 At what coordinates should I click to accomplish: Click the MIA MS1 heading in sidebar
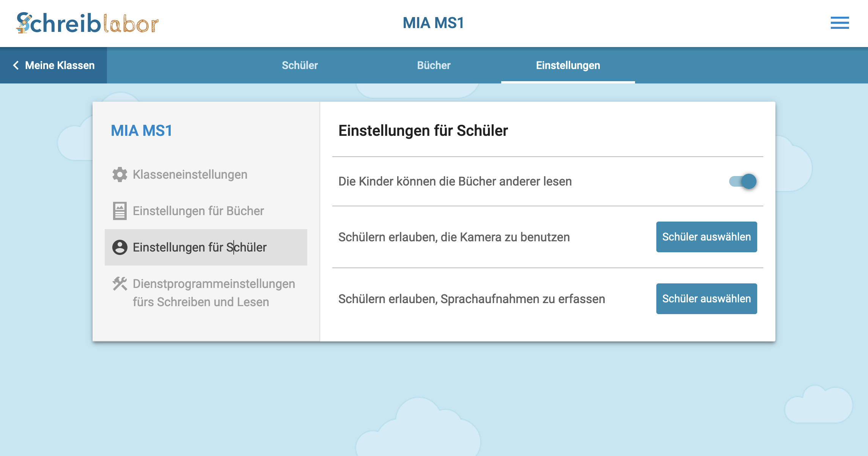(142, 131)
